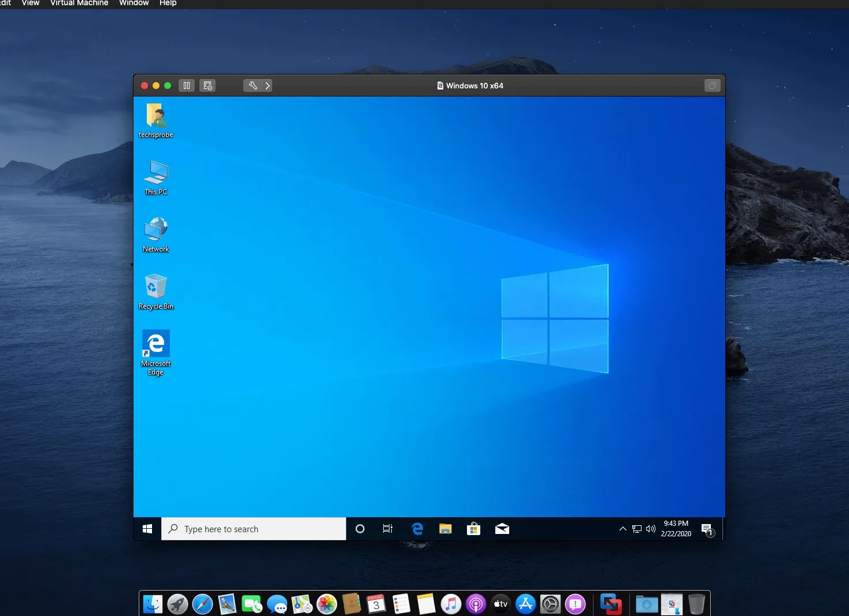849x616 pixels.
Task: Open Notes from the Dock
Action: (426, 604)
